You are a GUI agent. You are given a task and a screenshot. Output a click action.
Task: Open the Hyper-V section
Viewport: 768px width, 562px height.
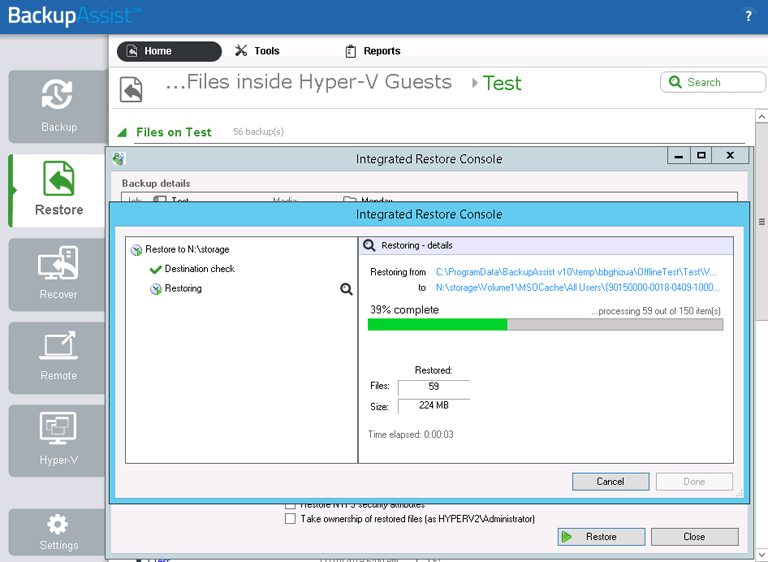click(58, 440)
